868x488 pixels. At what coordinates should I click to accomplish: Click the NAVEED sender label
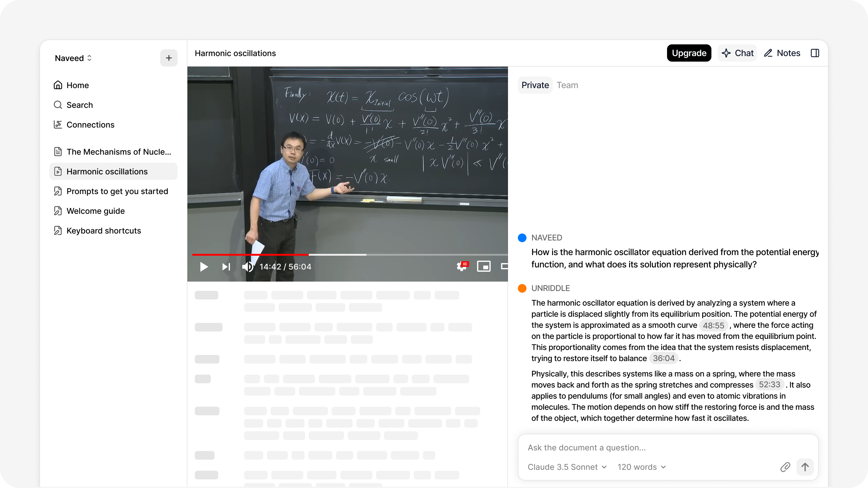coord(547,238)
